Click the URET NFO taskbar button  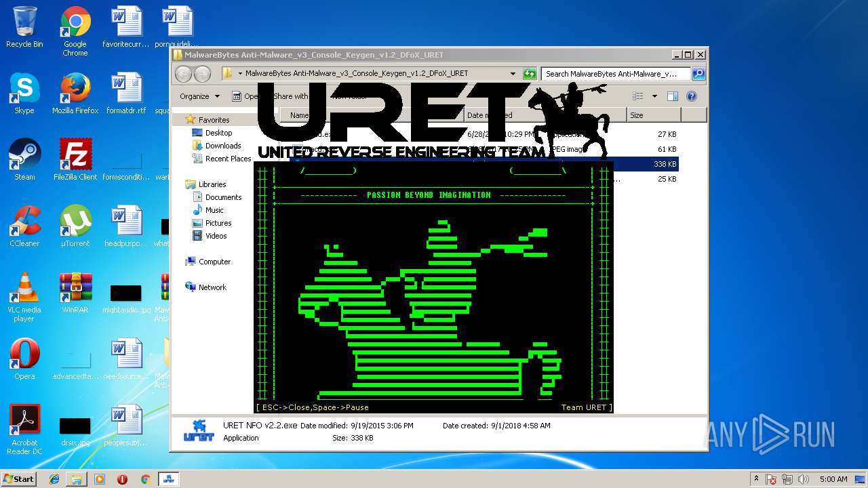coord(168,479)
